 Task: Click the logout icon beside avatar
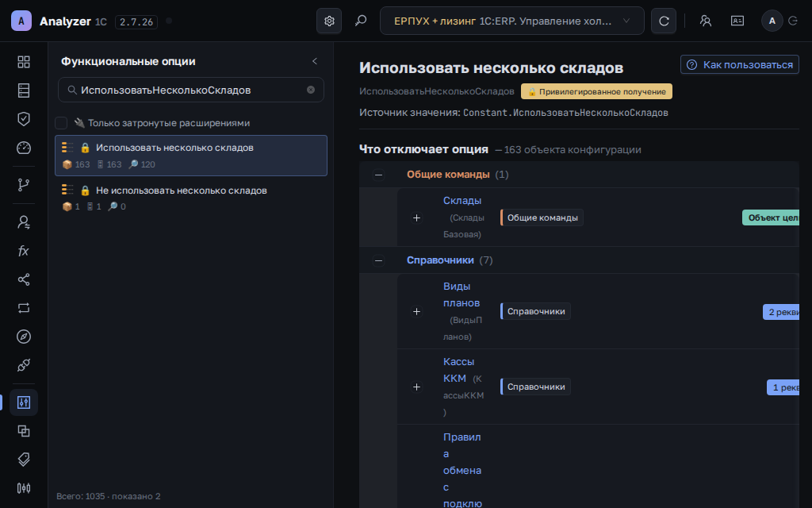(x=793, y=21)
